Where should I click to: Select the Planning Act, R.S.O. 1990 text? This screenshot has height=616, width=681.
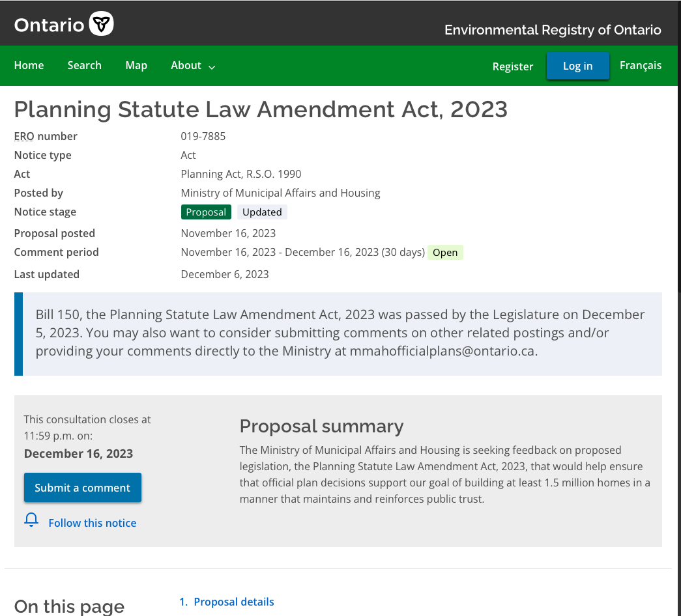pyautogui.click(x=240, y=174)
